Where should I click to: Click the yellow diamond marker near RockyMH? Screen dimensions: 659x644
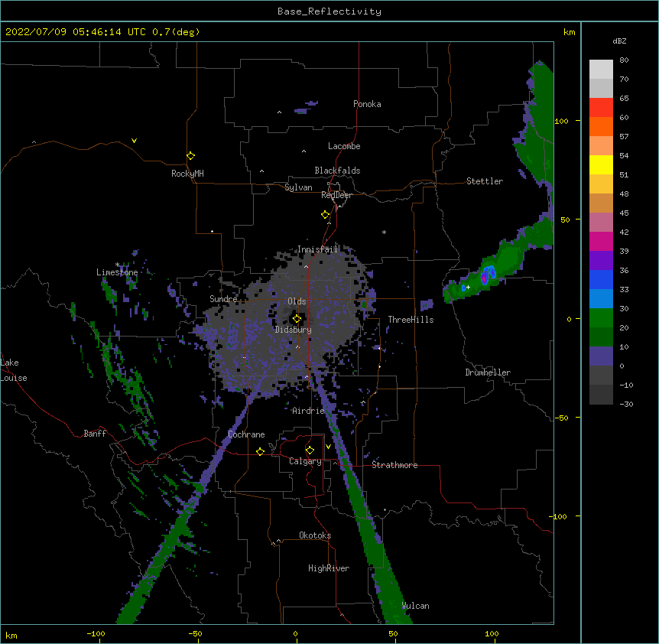click(x=190, y=156)
